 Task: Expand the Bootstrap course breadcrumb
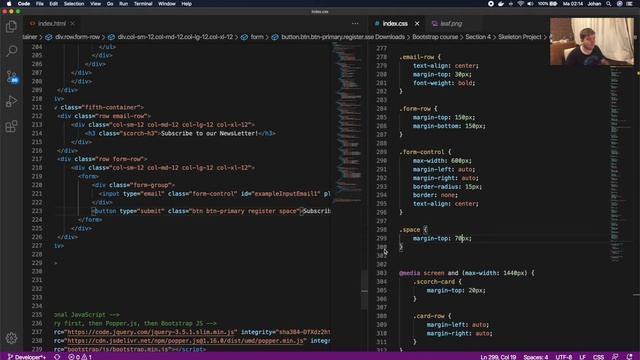[x=435, y=37]
